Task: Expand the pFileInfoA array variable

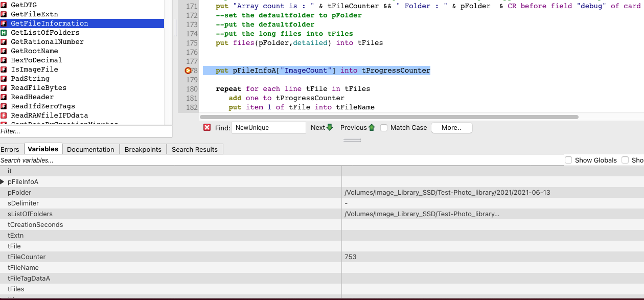Action: [3, 182]
